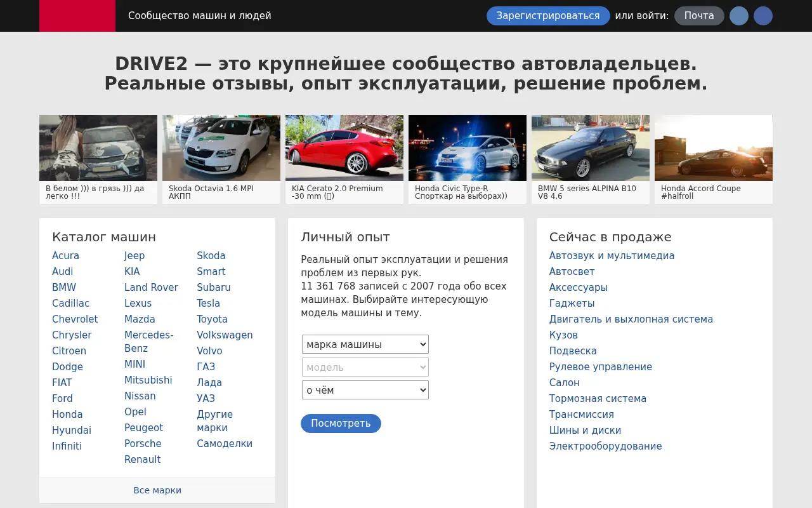Browse the Гаджеты sale category
The height and width of the screenshot is (508, 812).
click(x=572, y=304)
